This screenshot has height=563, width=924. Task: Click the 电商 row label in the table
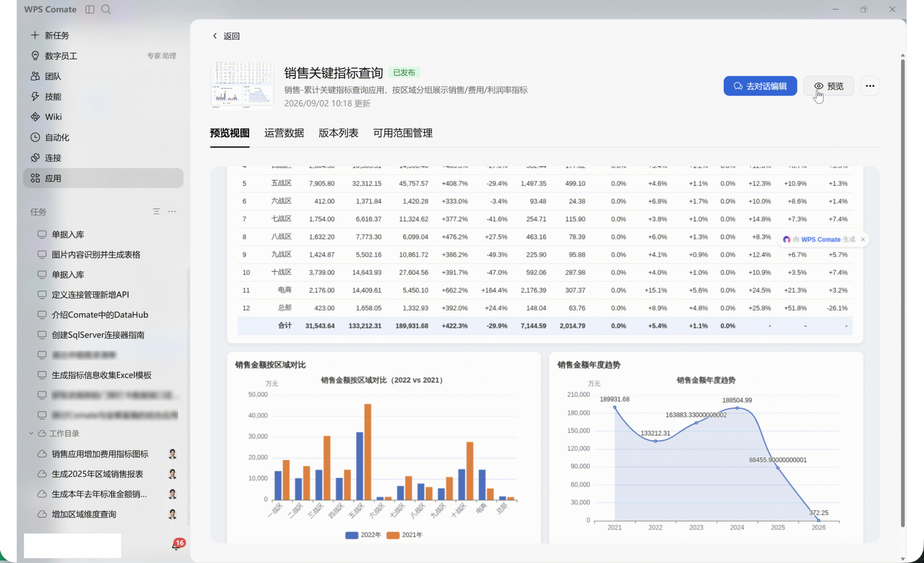[285, 290]
